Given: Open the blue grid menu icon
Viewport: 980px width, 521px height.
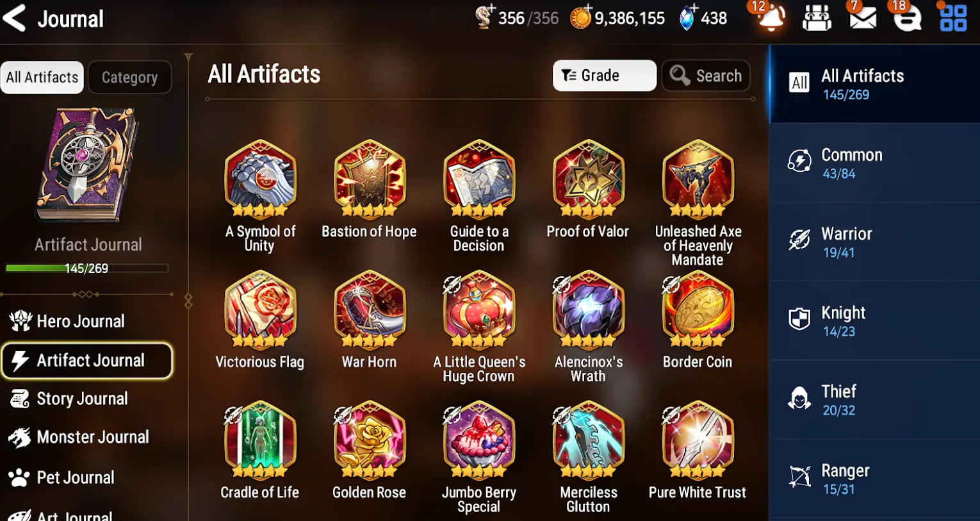Looking at the screenshot, I should (x=953, y=18).
